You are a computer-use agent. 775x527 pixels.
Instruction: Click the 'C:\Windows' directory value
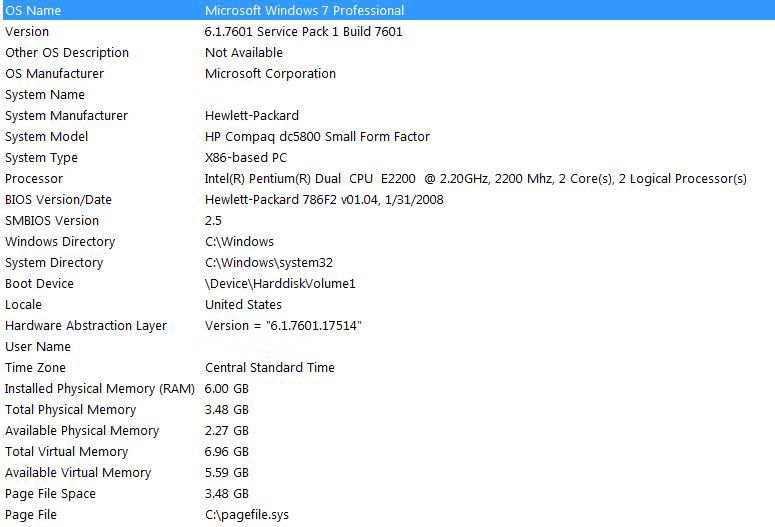click(x=239, y=242)
